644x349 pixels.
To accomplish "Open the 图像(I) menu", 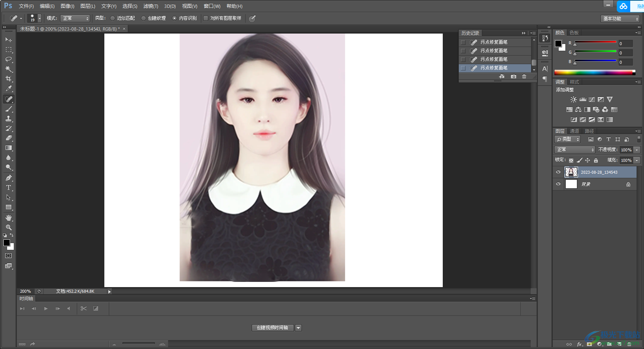I will [67, 6].
